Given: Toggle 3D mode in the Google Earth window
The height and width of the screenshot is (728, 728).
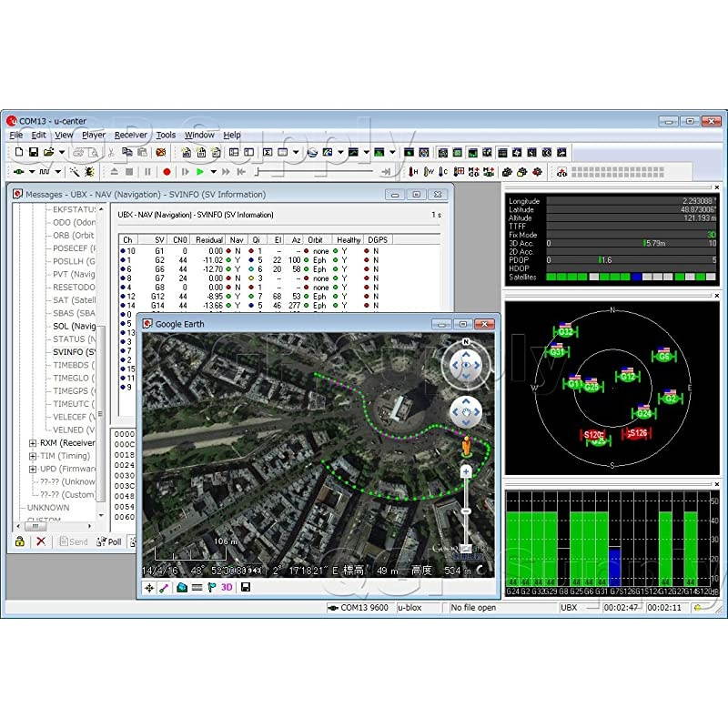Looking at the screenshot, I should pyautogui.click(x=225, y=587).
